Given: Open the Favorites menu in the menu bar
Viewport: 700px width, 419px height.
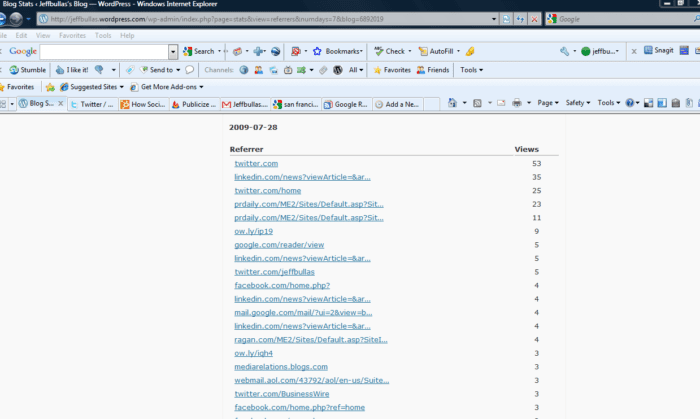Looking at the screenshot, I should pos(72,35).
